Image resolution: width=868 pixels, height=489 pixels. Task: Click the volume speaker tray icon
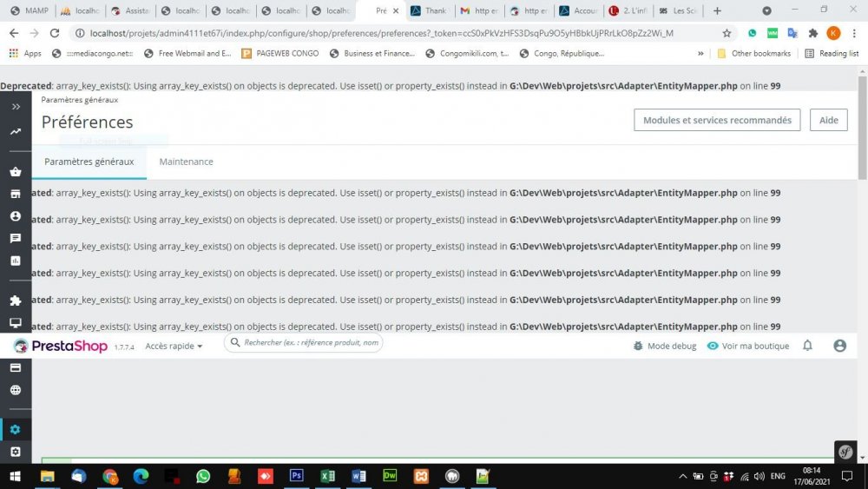[x=759, y=476]
